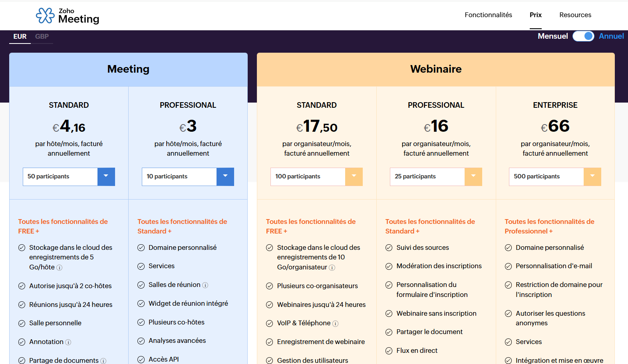
Task: Click checkmark icon beside Partager le document
Action: coord(389,332)
